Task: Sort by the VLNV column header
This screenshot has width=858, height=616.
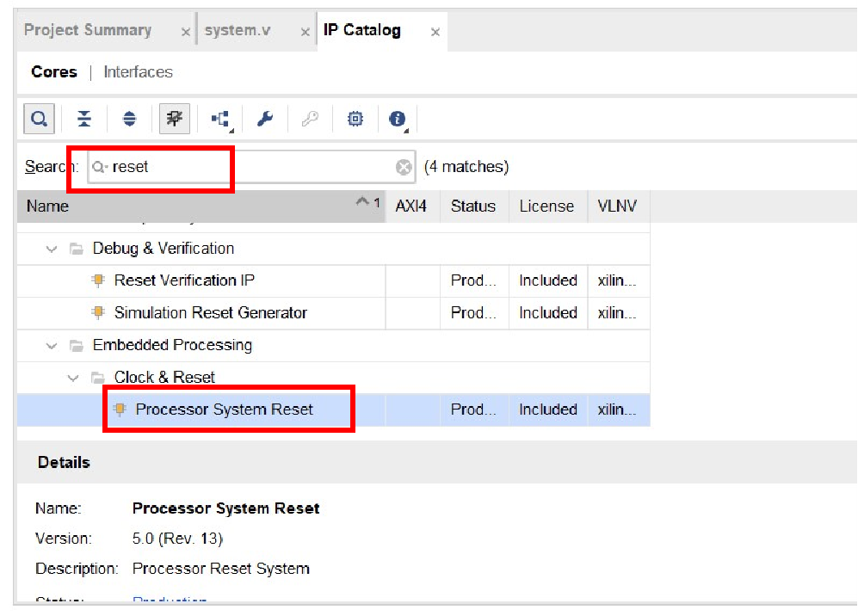Action: pyautogui.click(x=619, y=206)
